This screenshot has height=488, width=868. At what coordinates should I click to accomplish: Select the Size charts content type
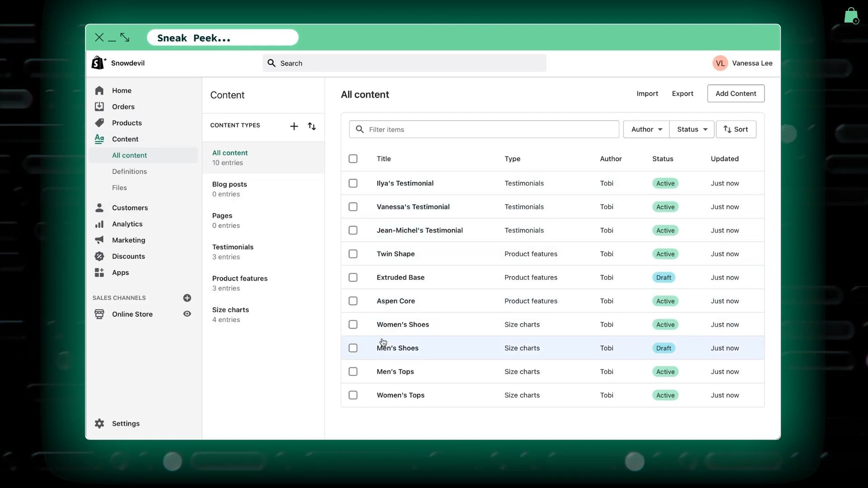click(x=263, y=314)
